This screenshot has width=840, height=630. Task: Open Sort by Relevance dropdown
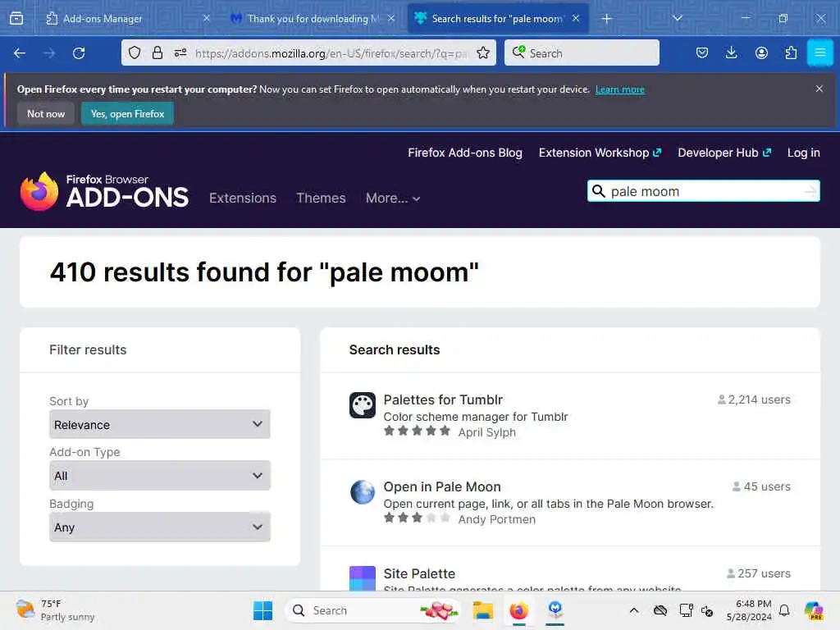click(160, 424)
